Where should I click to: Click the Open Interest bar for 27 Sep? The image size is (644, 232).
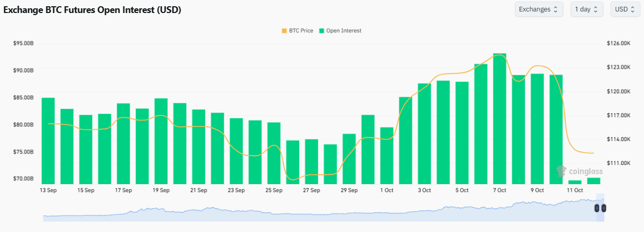pyautogui.click(x=311, y=161)
